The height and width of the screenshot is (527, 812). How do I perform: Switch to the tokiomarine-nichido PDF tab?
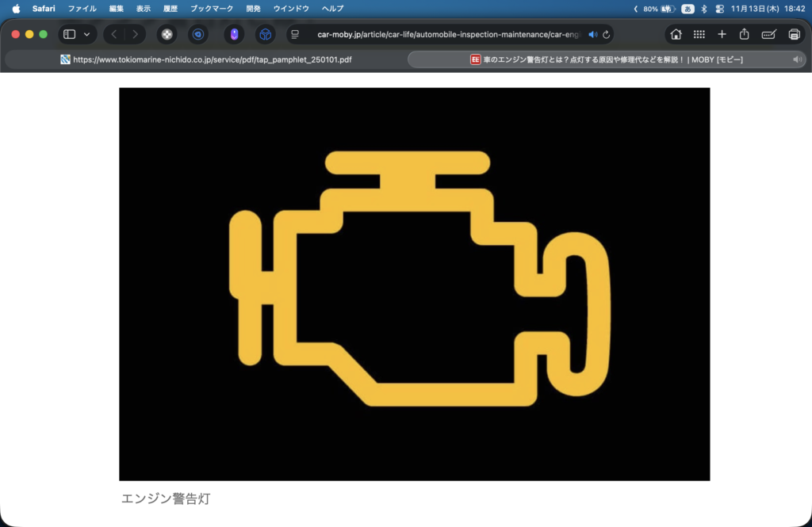(x=206, y=59)
